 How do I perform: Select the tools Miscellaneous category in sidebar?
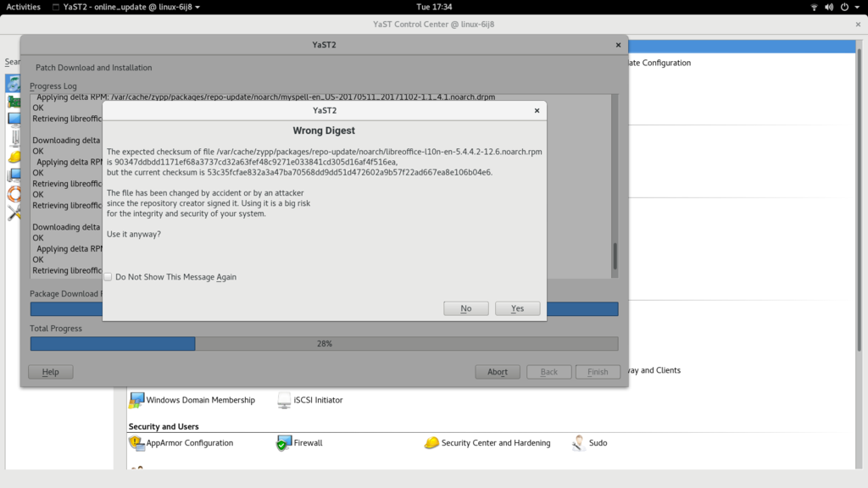[14, 213]
